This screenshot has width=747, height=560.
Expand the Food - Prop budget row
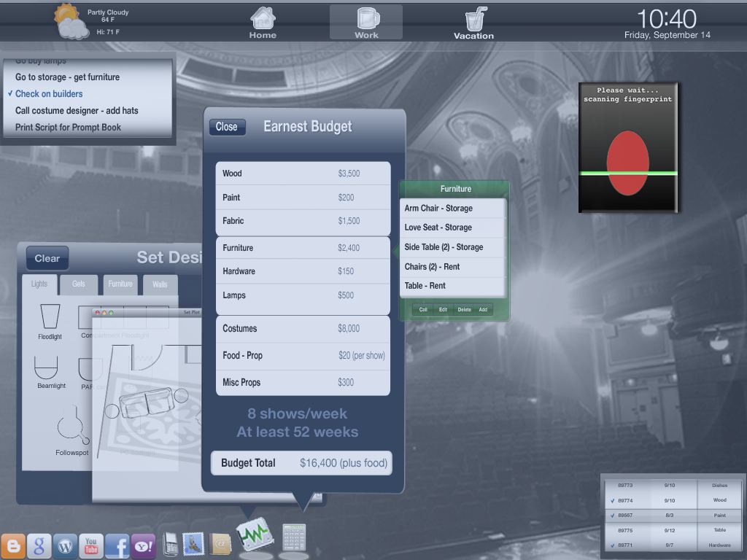click(303, 356)
